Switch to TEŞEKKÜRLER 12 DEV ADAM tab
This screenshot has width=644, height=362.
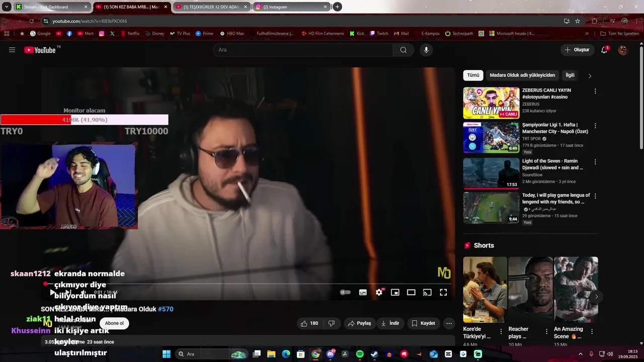[212, 7]
